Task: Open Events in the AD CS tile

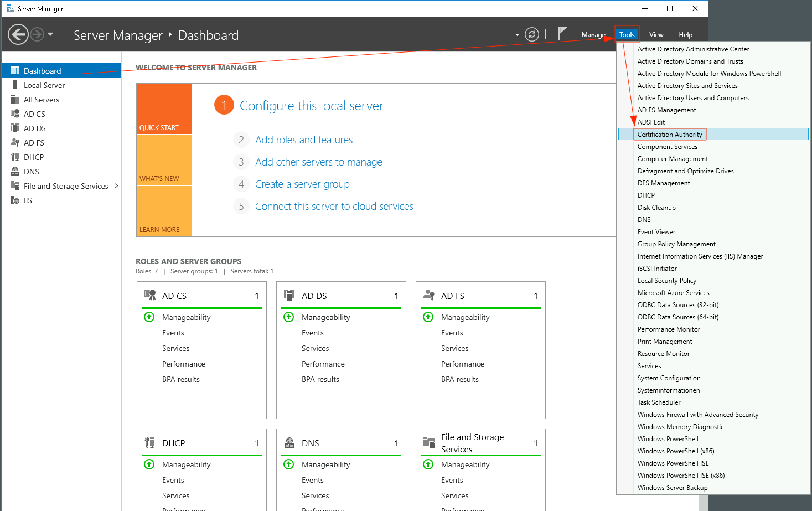Action: tap(173, 333)
